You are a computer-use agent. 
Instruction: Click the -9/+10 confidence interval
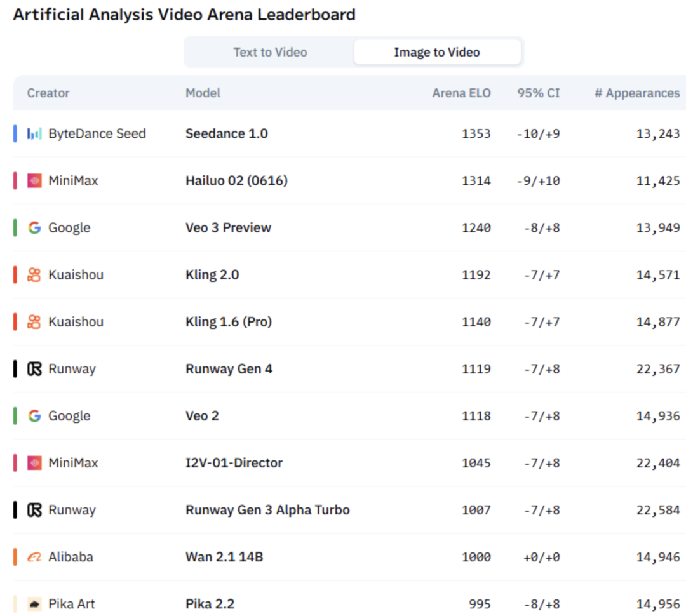point(538,181)
